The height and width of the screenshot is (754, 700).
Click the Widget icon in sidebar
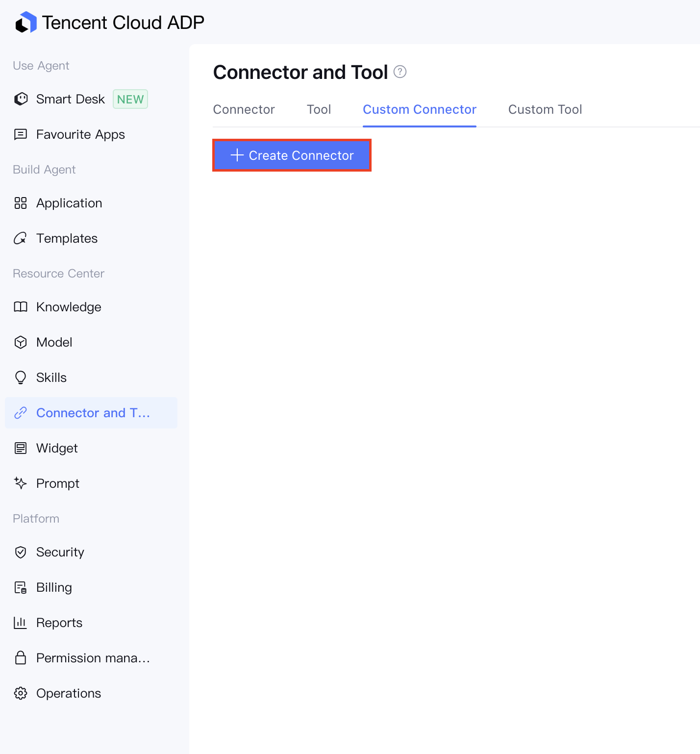point(21,448)
